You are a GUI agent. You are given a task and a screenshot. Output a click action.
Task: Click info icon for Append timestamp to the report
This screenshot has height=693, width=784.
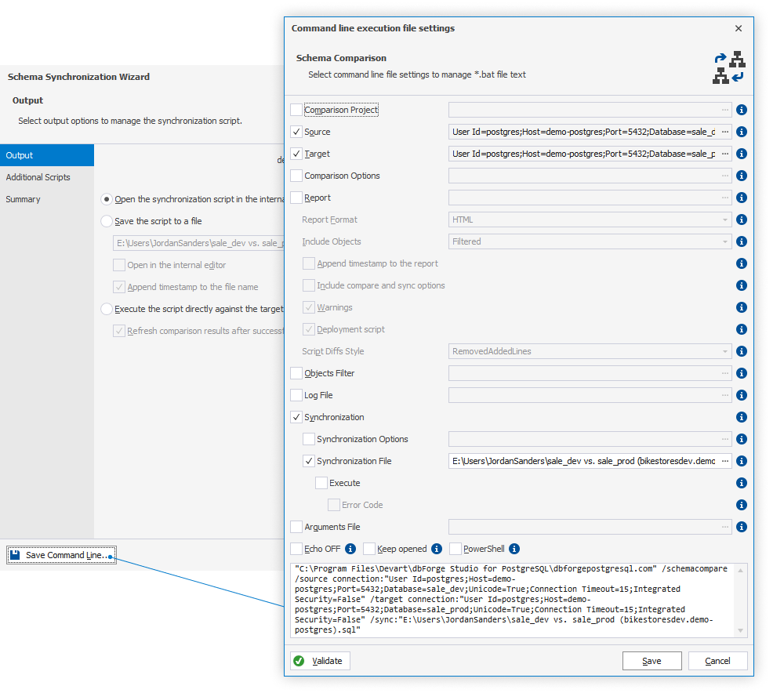click(742, 263)
